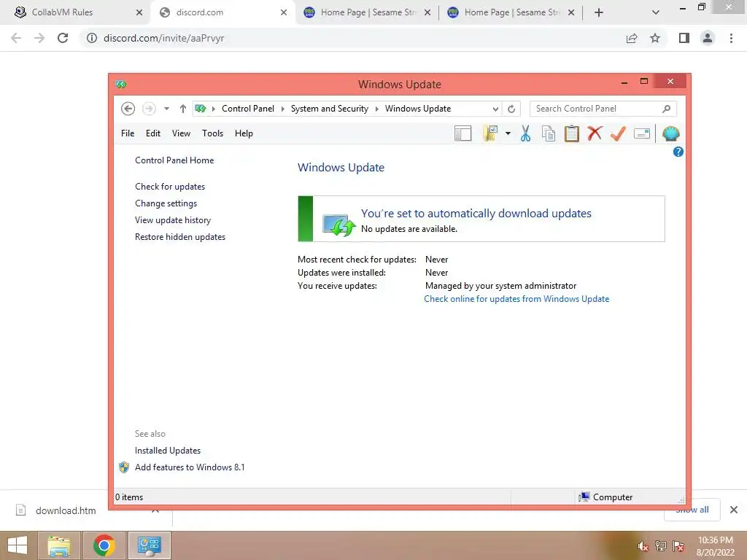The image size is (747, 560).
Task: Open download.htm in downloads bar
Action: pos(66,510)
